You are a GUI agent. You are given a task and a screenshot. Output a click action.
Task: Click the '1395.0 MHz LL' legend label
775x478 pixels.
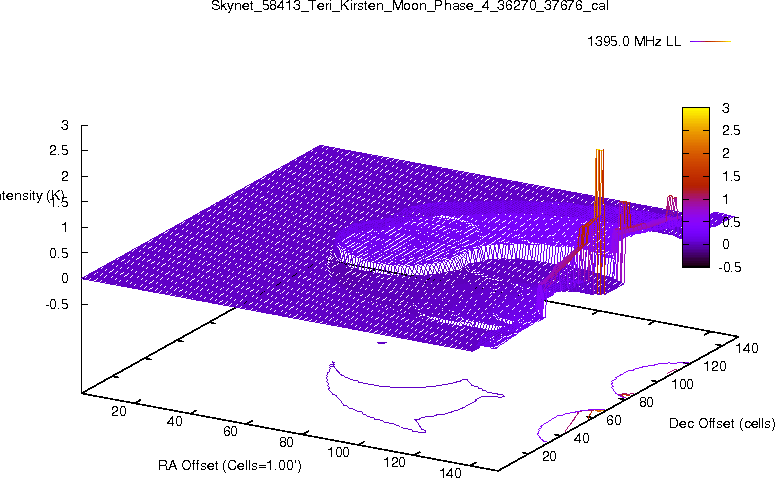point(634,42)
